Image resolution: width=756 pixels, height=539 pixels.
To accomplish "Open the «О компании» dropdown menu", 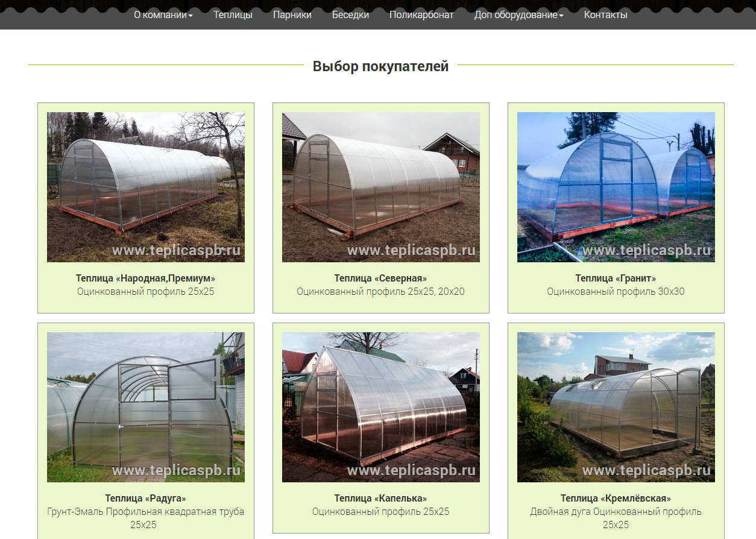I will pos(163,15).
